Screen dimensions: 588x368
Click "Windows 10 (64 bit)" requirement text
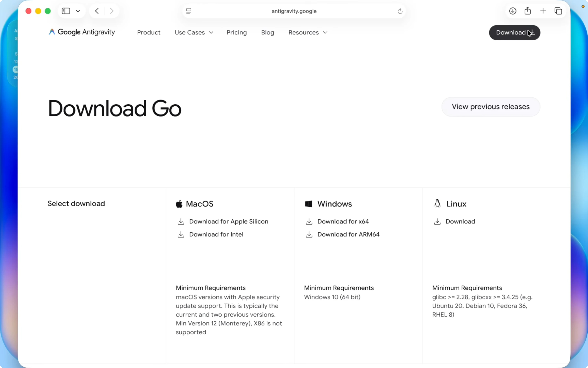[x=332, y=297]
